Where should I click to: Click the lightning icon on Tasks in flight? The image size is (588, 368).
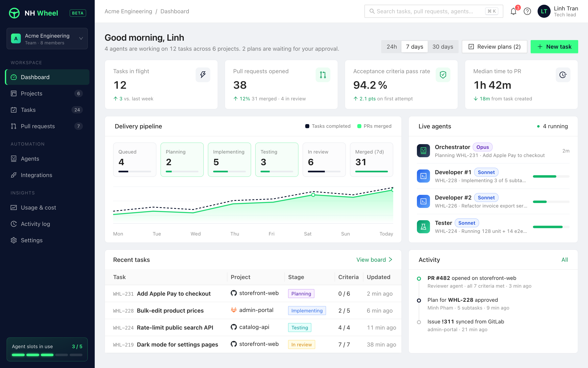(203, 75)
